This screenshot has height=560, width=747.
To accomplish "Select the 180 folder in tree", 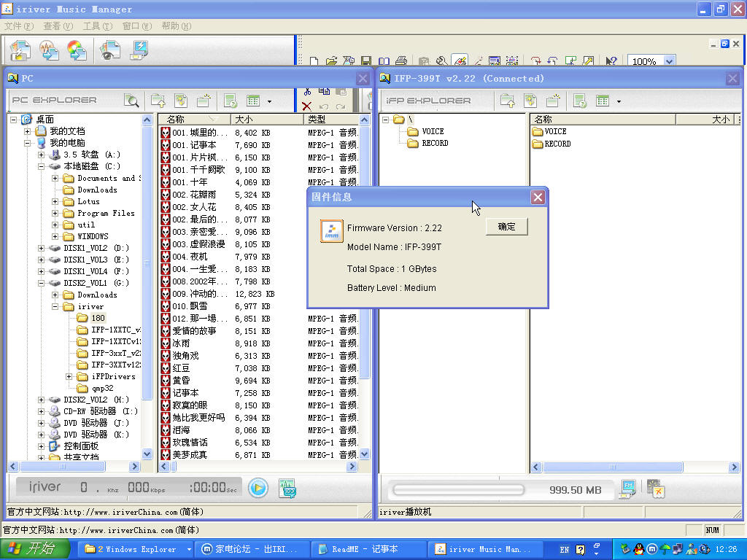I will click(x=98, y=318).
